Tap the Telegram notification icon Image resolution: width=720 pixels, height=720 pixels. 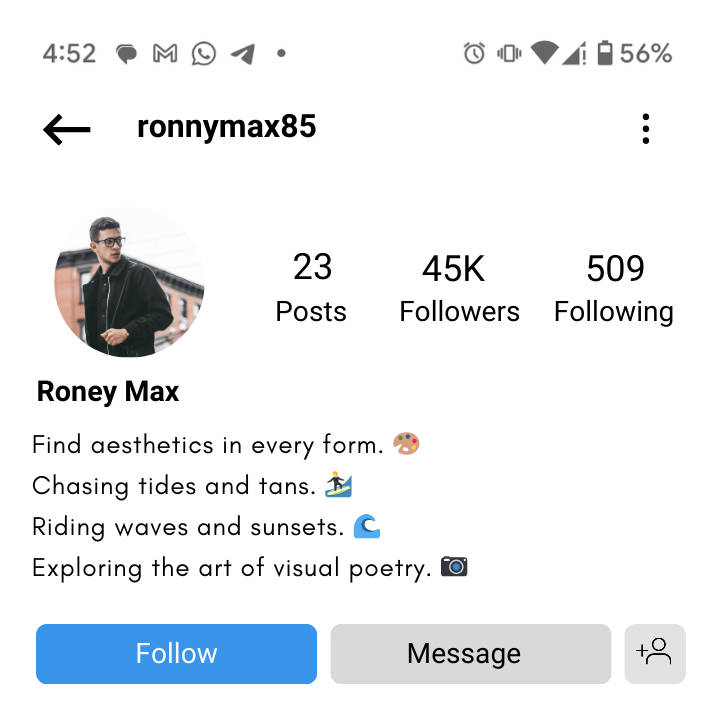coord(243,53)
